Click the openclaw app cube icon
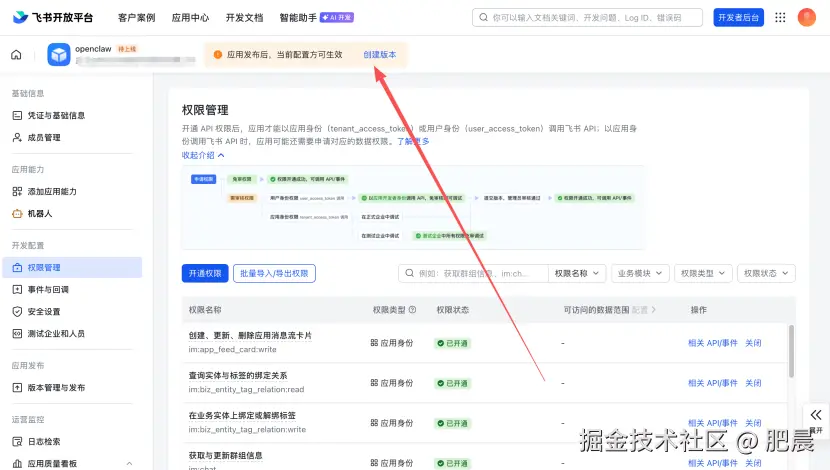Screen dimensions: 830x470 pos(59,55)
